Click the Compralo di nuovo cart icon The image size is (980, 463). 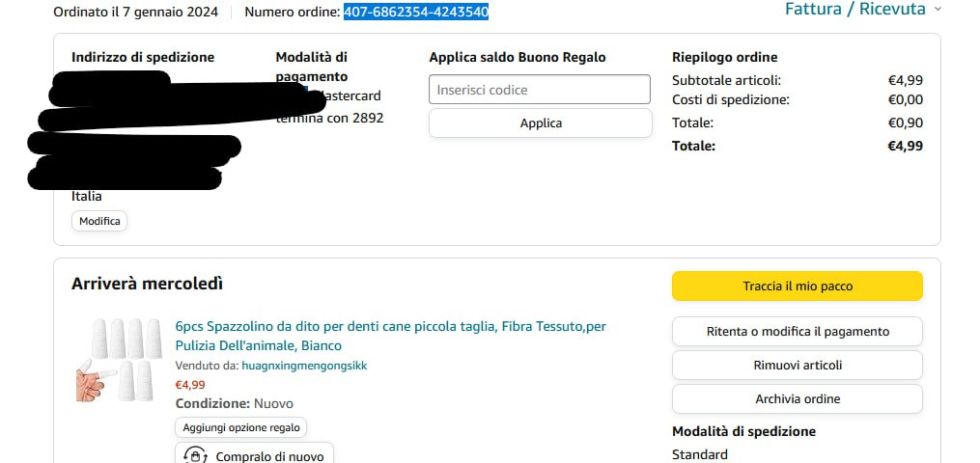[x=196, y=456]
